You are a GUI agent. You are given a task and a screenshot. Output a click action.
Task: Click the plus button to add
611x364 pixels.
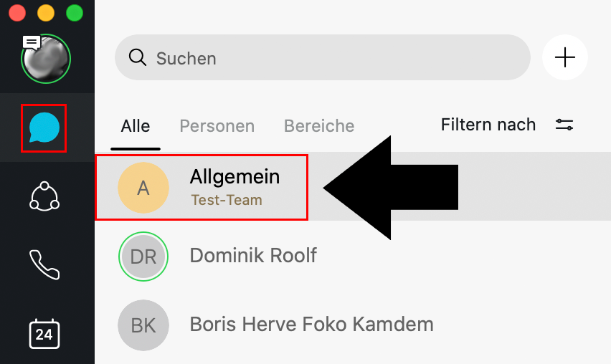(x=565, y=57)
